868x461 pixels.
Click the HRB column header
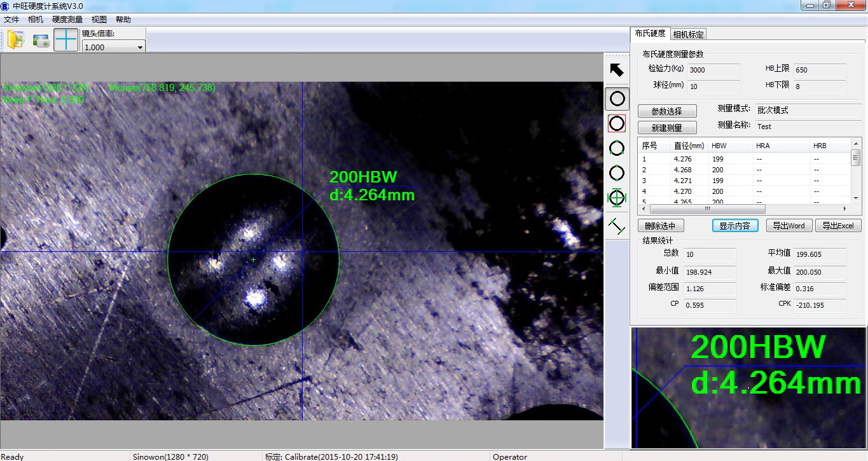point(830,146)
